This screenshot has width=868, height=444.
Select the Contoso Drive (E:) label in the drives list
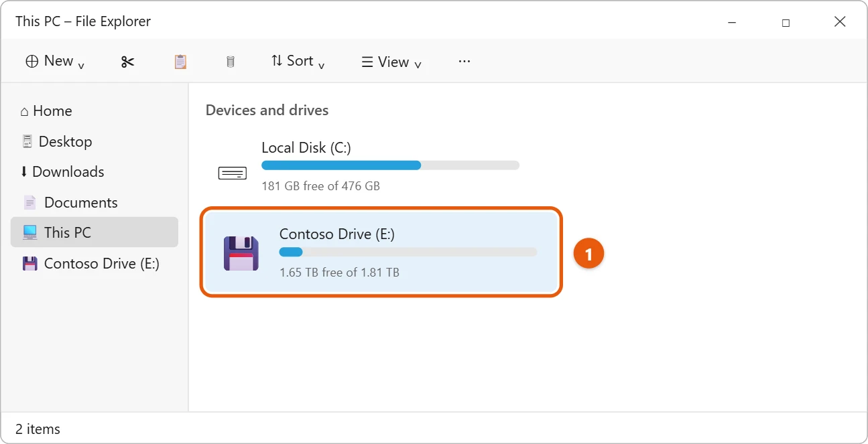point(337,234)
